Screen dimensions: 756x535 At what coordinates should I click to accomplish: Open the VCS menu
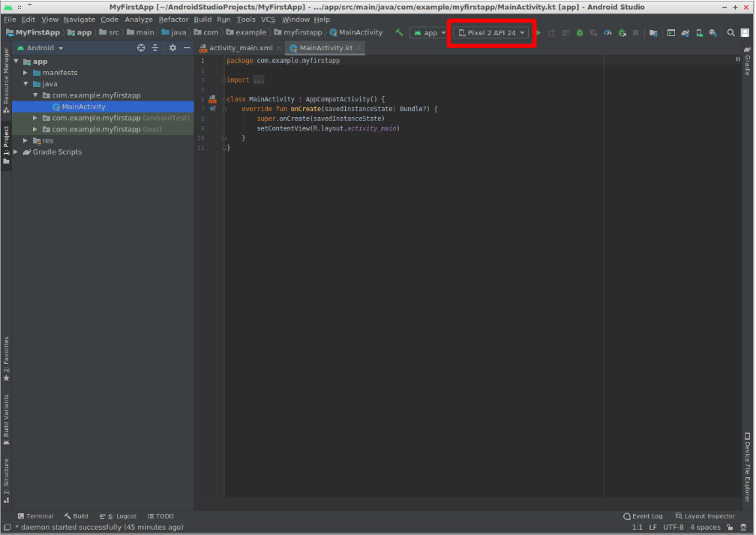tap(268, 20)
